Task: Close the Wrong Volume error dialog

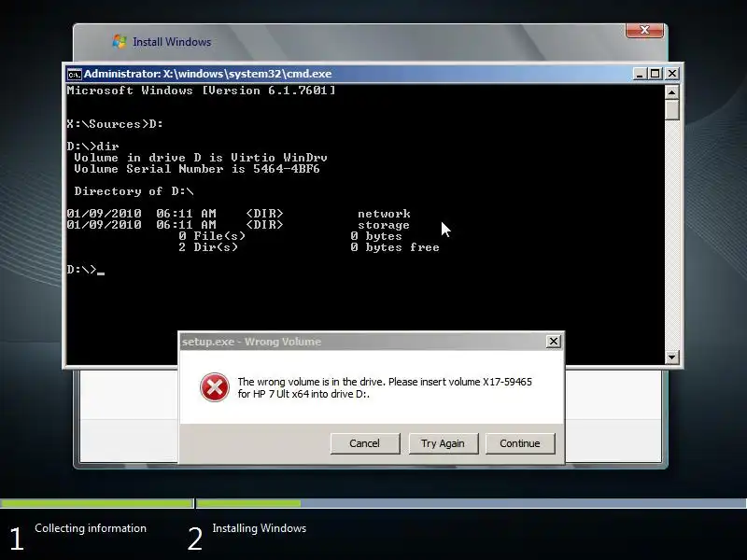Action: pos(553,342)
